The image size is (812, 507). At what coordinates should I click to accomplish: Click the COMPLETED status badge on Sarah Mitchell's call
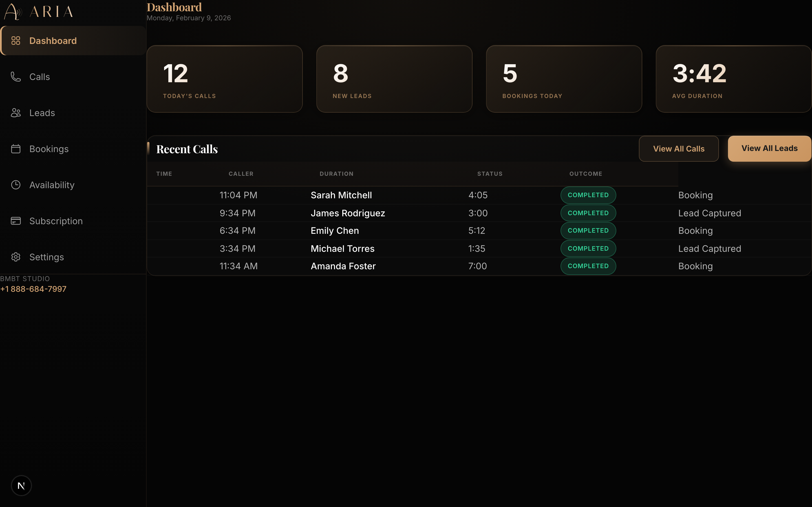588,195
